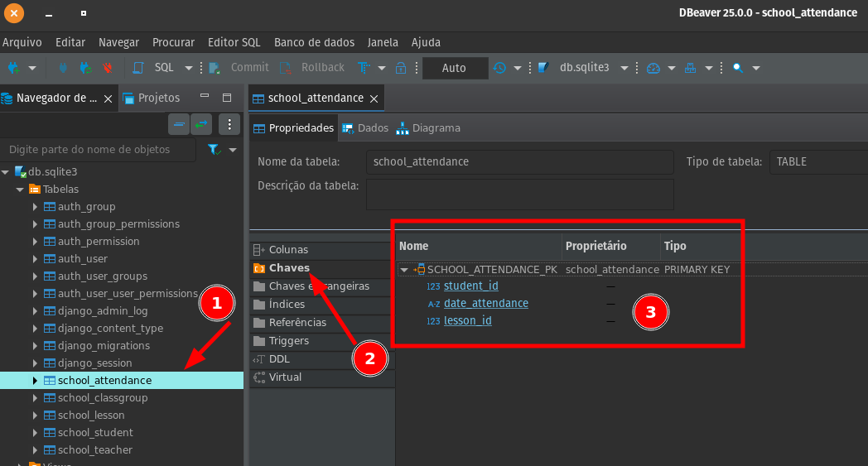Open the Ajuda menu
This screenshot has height=466, width=868.
click(x=426, y=42)
